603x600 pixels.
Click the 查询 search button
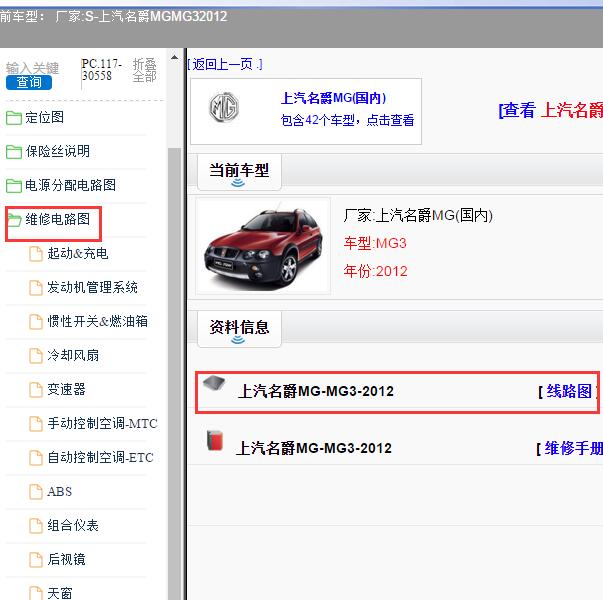(x=29, y=82)
